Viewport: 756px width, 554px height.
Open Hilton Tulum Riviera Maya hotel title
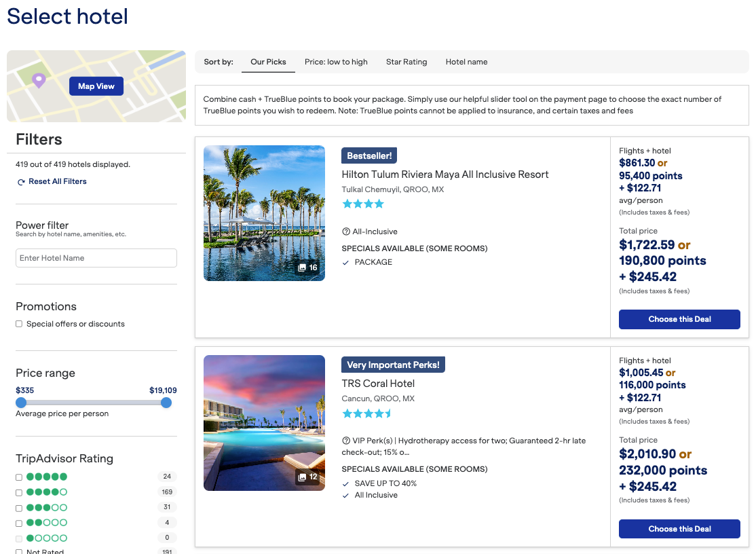coord(445,174)
